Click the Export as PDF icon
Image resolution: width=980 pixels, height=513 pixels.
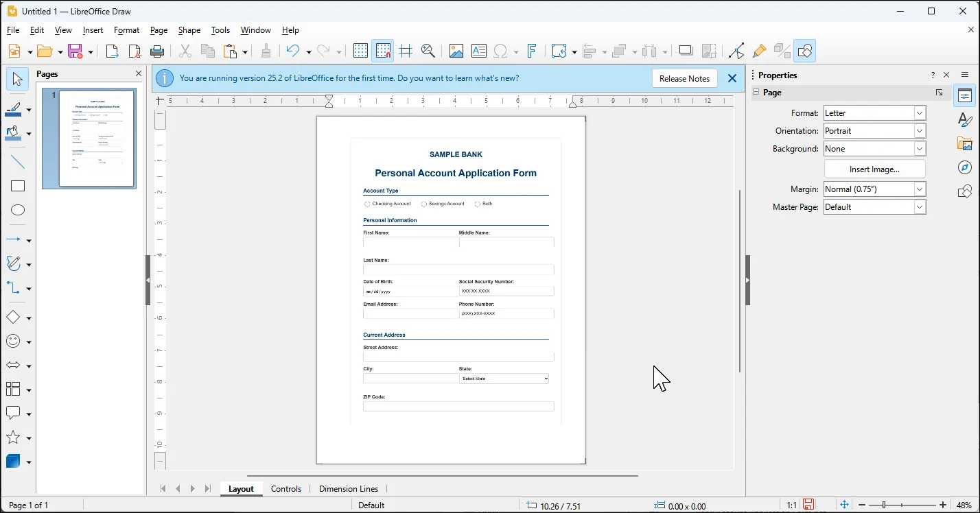[x=135, y=51]
